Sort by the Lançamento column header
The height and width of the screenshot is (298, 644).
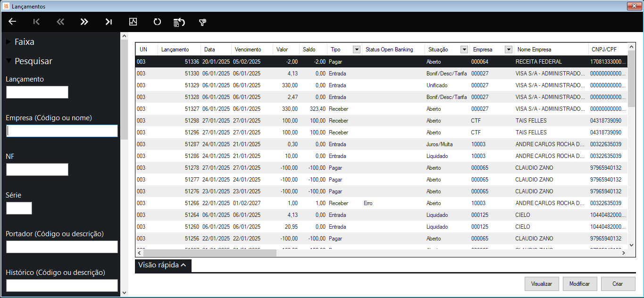[x=179, y=50]
